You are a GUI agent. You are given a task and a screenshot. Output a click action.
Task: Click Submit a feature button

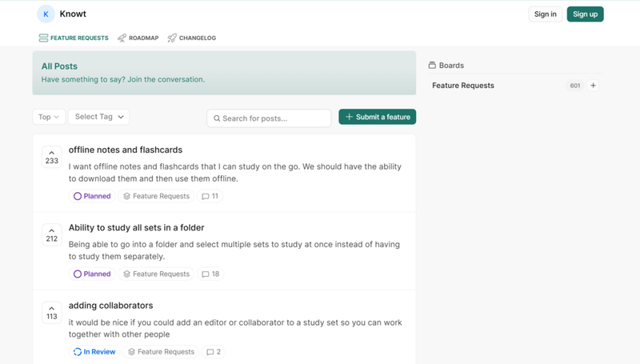pos(377,117)
